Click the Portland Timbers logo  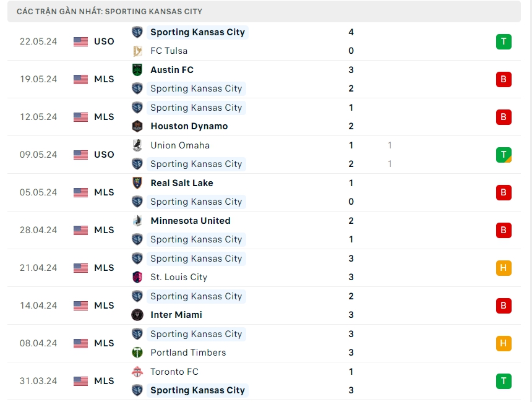(x=137, y=353)
